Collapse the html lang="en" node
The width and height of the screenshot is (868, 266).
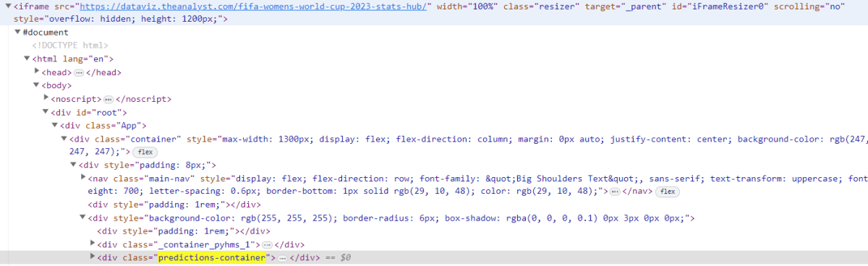(27, 59)
